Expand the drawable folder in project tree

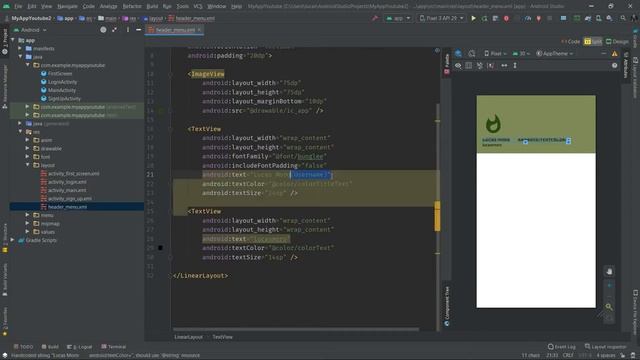pos(27,149)
